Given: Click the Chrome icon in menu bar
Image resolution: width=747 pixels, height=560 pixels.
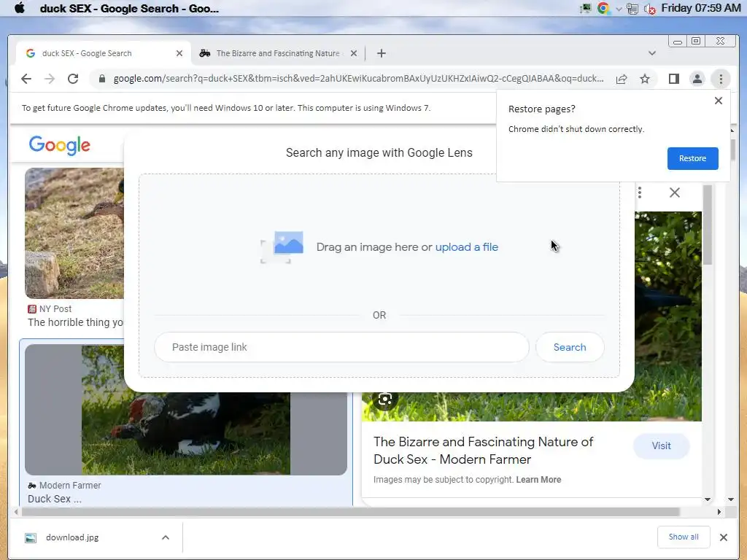Looking at the screenshot, I should click(603, 8).
